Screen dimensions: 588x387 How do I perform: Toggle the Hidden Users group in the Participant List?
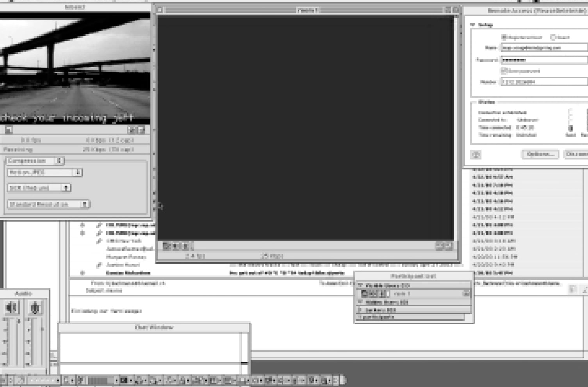(360, 302)
